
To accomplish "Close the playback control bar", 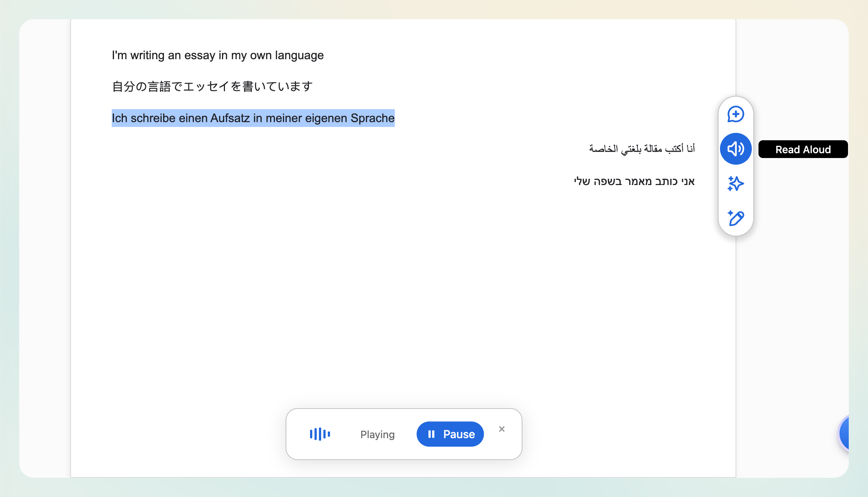I will pyautogui.click(x=502, y=429).
